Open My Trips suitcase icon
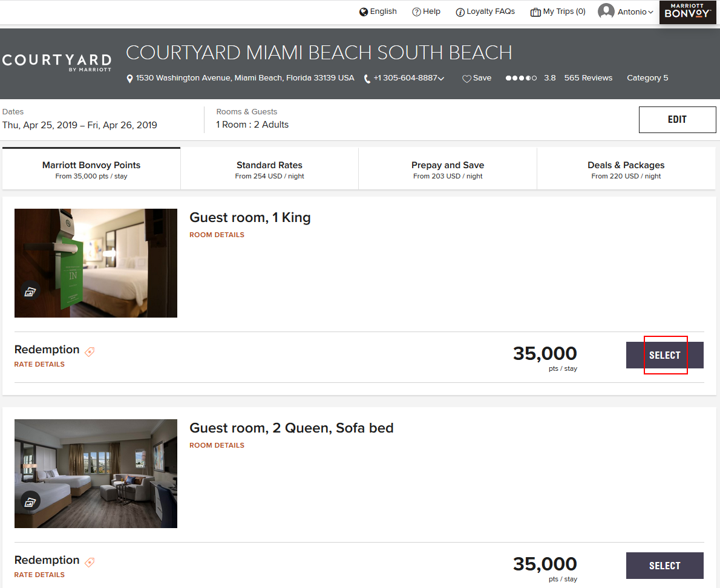 click(x=535, y=12)
